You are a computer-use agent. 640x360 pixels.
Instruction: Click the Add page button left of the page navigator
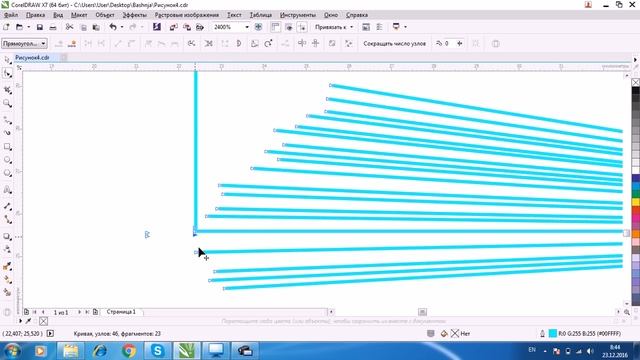27,312
